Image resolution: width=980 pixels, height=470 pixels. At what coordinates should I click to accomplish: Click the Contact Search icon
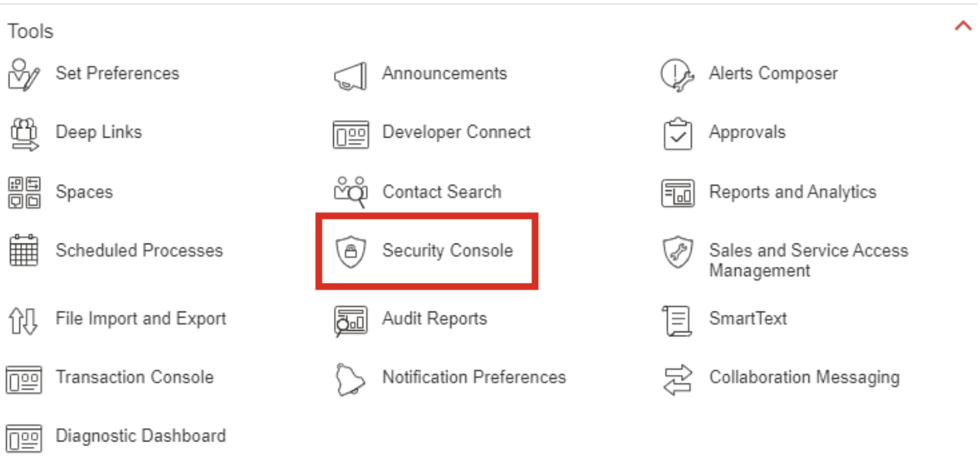tap(350, 192)
